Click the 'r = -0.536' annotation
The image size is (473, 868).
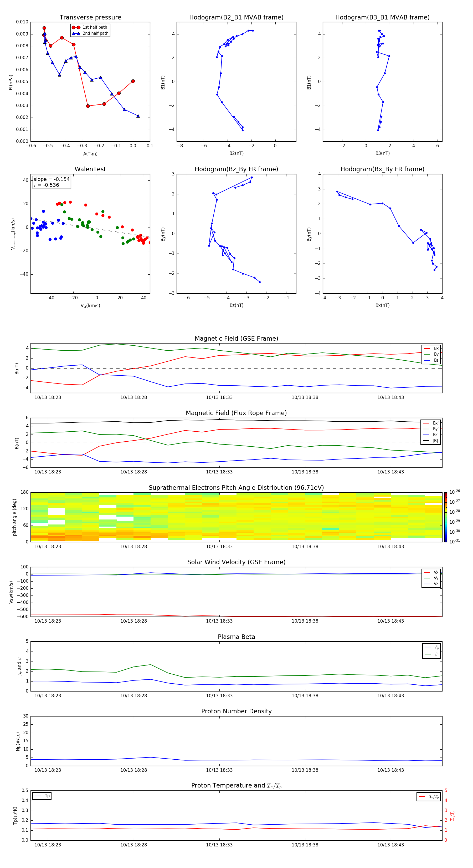47,185
